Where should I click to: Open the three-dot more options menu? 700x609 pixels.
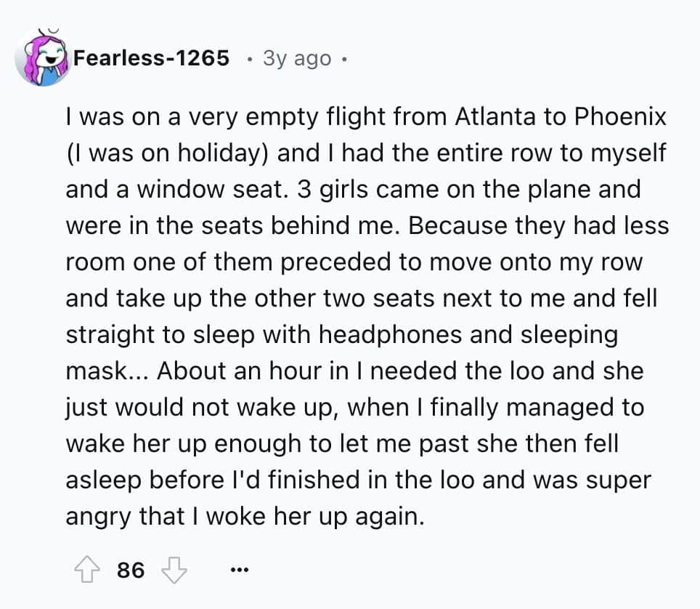tap(237, 570)
